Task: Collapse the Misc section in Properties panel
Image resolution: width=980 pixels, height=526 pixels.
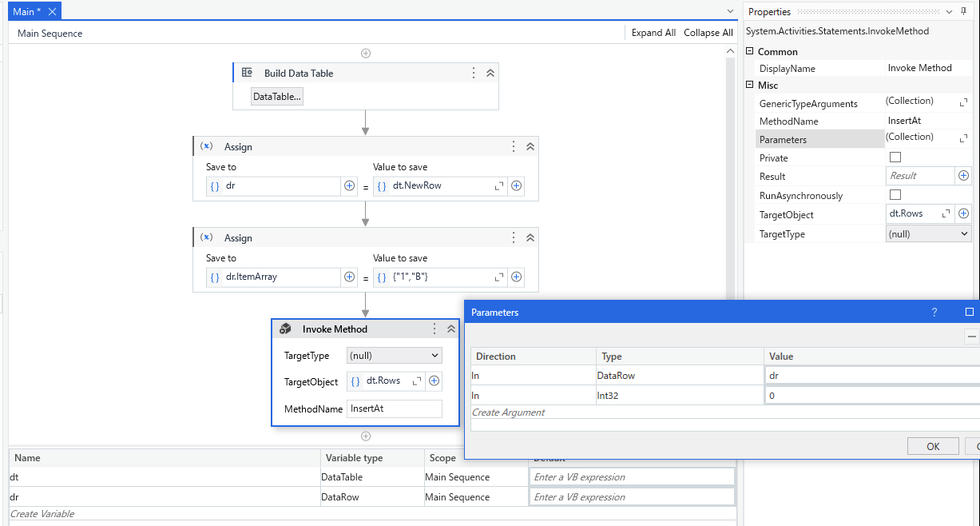Action: click(748, 86)
